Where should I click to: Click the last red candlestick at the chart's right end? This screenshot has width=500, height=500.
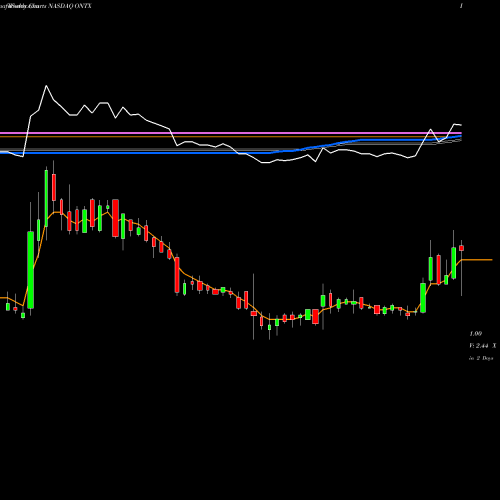point(461,248)
